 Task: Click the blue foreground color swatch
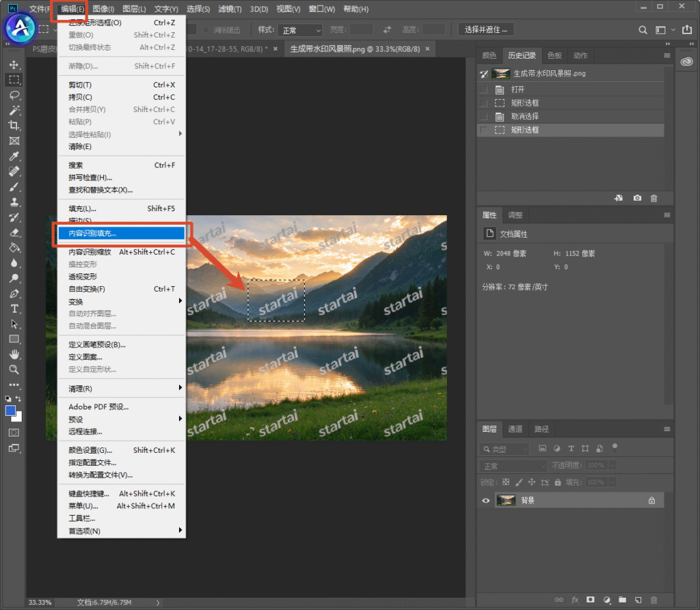tap(10, 410)
